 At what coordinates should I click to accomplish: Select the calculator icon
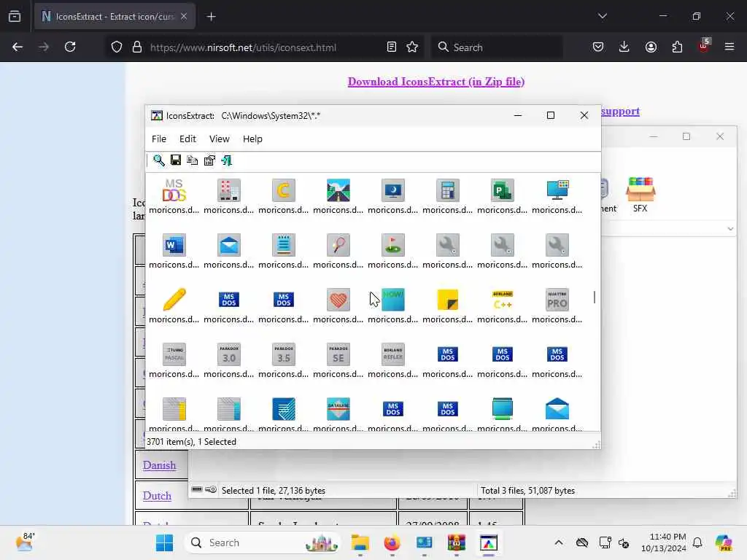pyautogui.click(x=448, y=190)
